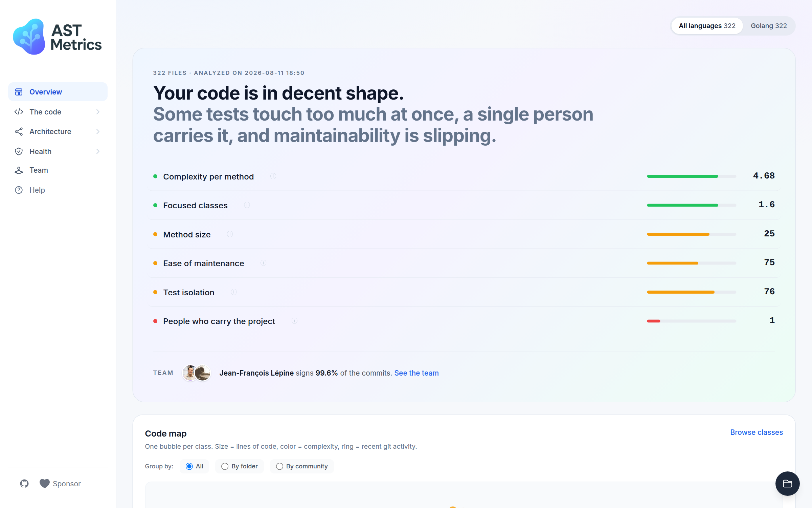
Task: Expand the Health menu chevron
Action: pos(98,151)
